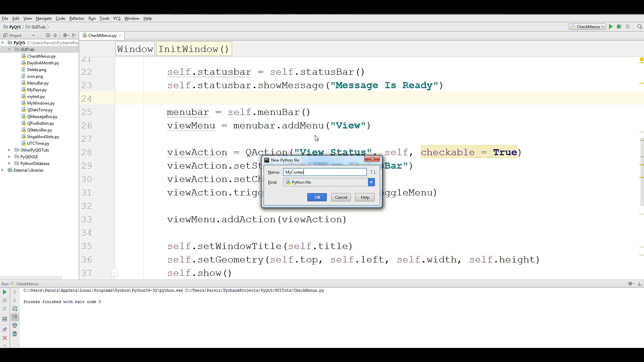Show more Run panel actions chevron

coord(5,345)
